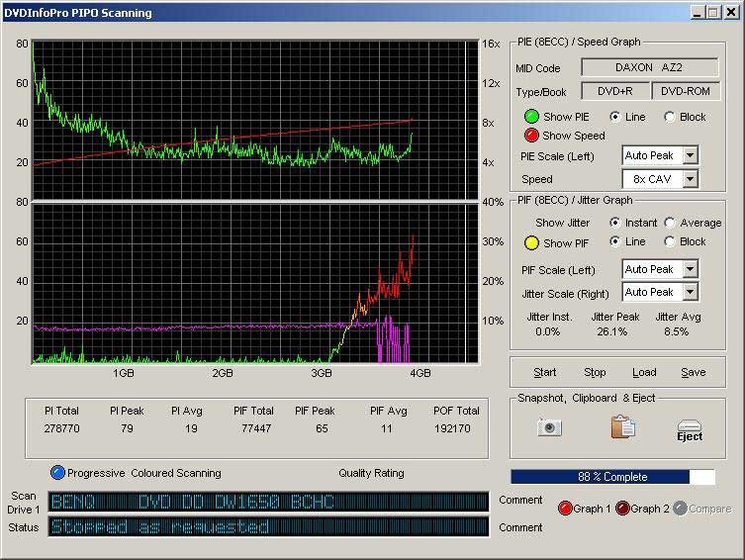
Task: Click the clipboard copy icon
Action: pos(622,426)
